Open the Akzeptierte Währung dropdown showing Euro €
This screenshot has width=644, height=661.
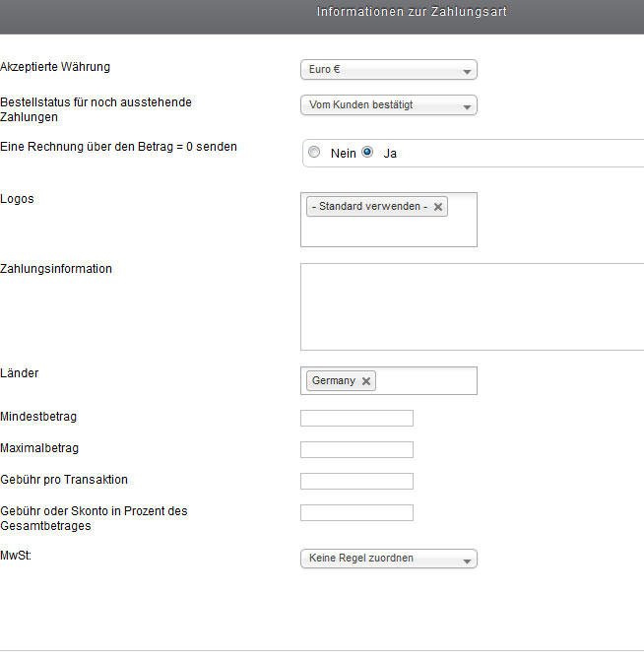(388, 70)
